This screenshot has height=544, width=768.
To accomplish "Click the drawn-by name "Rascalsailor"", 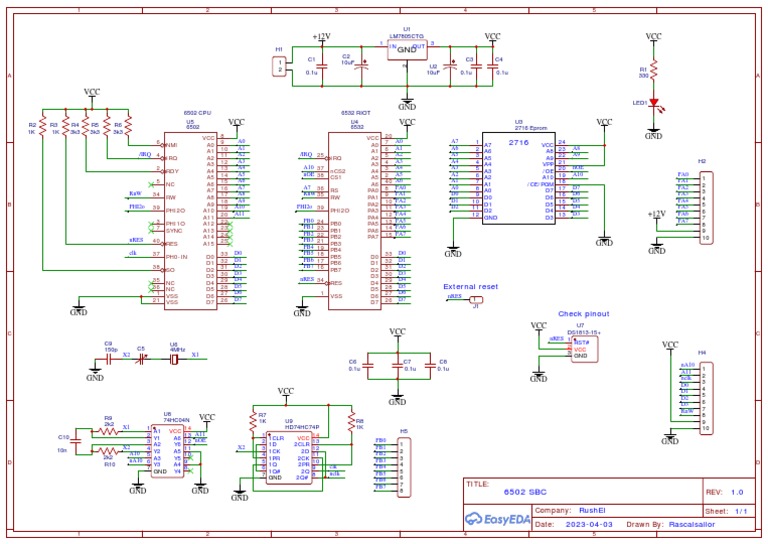I will pos(692,524).
